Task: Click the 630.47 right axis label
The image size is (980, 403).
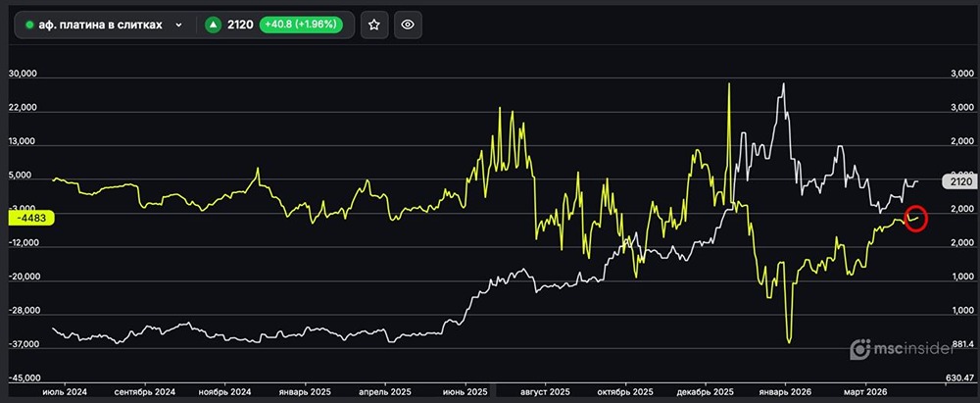Action: 960,378
